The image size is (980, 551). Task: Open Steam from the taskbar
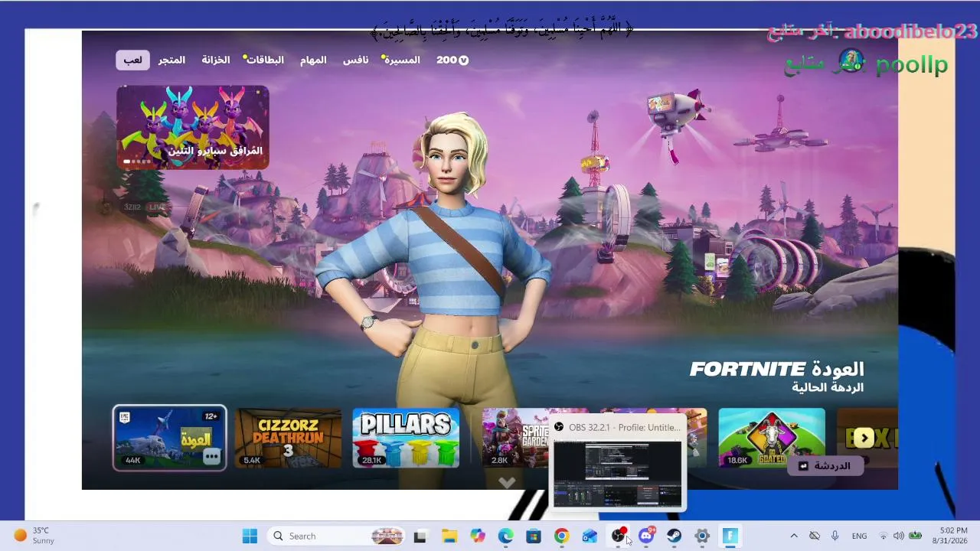coord(674,536)
